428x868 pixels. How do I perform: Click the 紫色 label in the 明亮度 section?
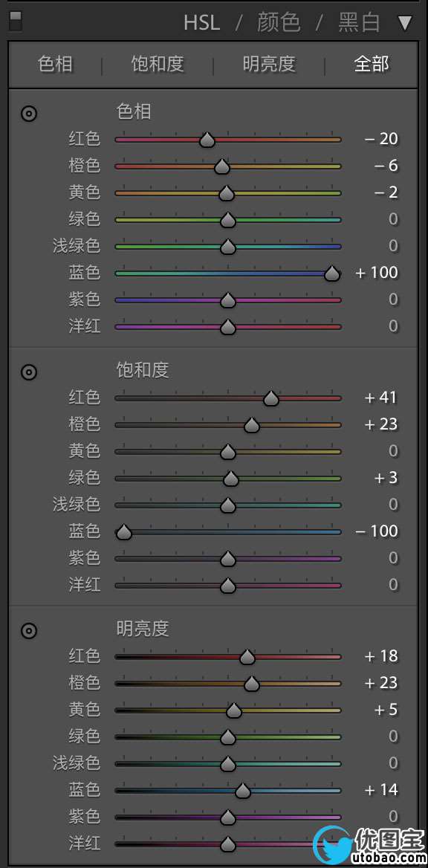tap(85, 816)
